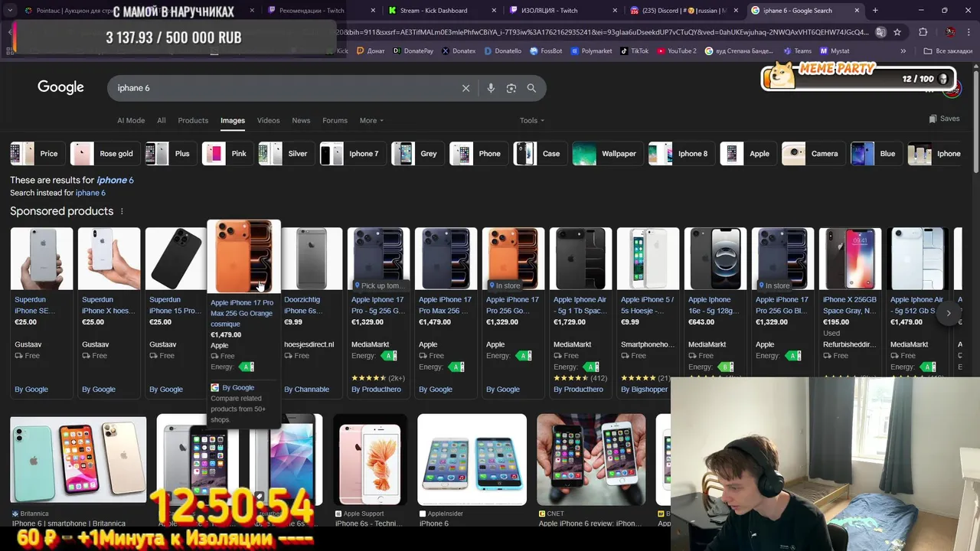Click By Bigshopper link
980x551 pixels.
[x=644, y=390]
